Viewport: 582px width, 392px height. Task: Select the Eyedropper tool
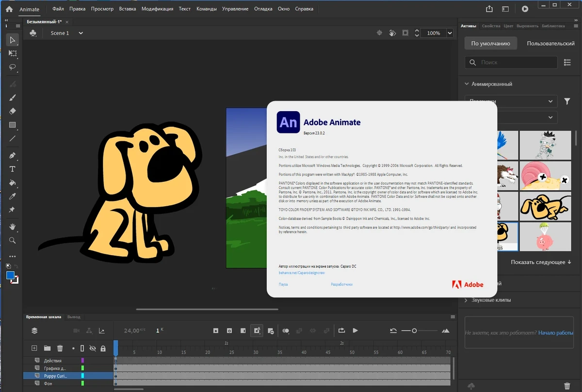(13, 196)
